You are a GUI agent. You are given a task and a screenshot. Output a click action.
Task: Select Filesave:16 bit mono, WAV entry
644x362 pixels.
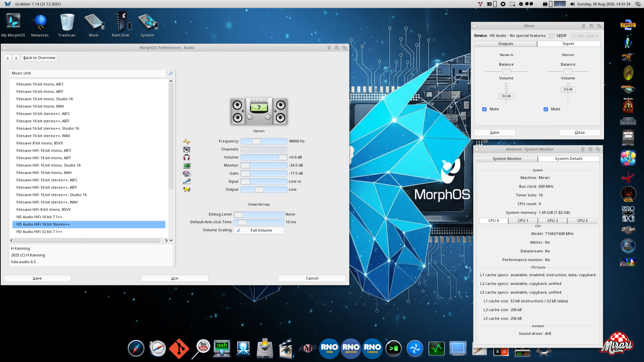tap(89, 106)
